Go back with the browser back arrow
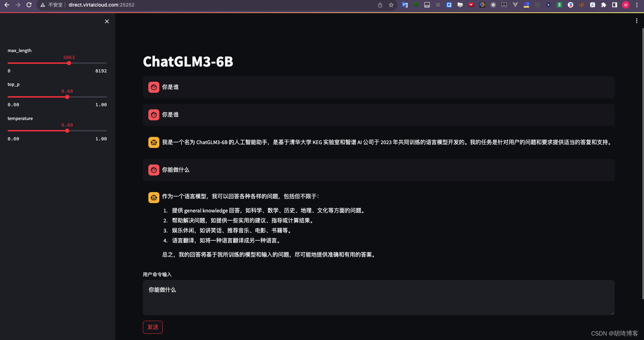The width and height of the screenshot is (644, 340). click(7, 5)
